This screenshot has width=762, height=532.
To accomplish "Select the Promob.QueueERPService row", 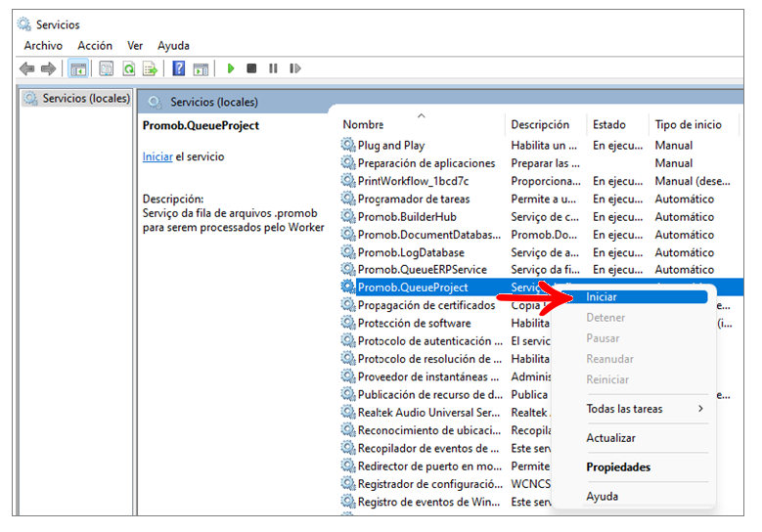I will click(423, 269).
